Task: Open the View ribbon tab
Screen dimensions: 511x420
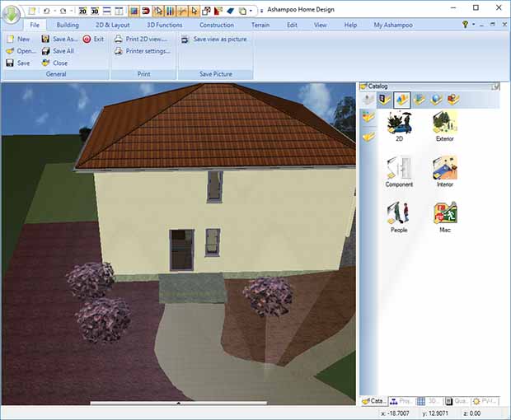Action: 321,25
